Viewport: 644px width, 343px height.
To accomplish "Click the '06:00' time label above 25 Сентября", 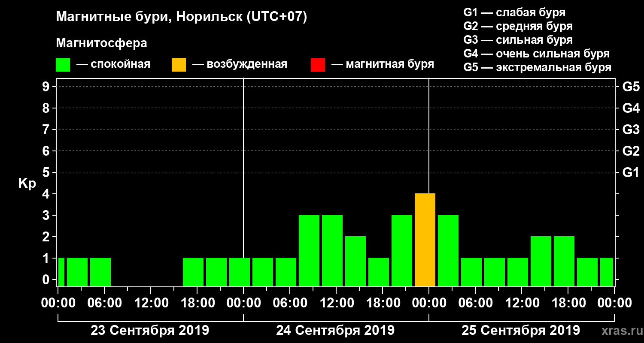I will (475, 303).
